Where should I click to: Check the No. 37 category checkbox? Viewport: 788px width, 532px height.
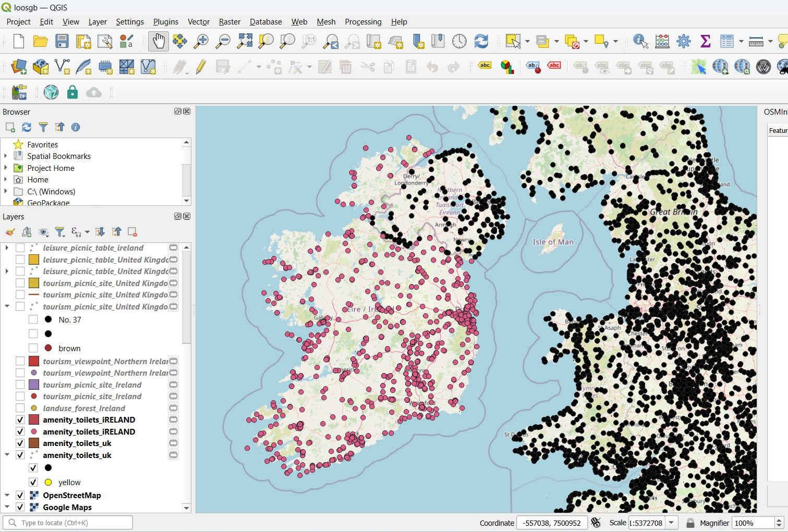pos(33,319)
